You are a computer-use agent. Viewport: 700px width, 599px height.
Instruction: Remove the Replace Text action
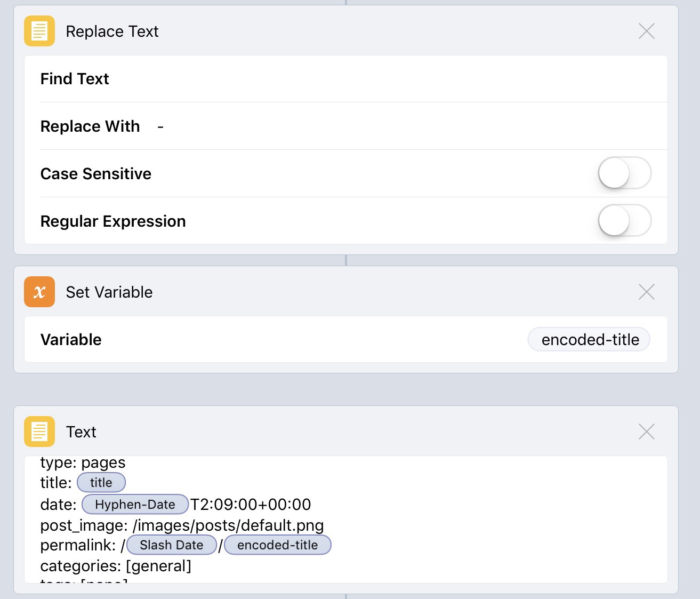(646, 31)
